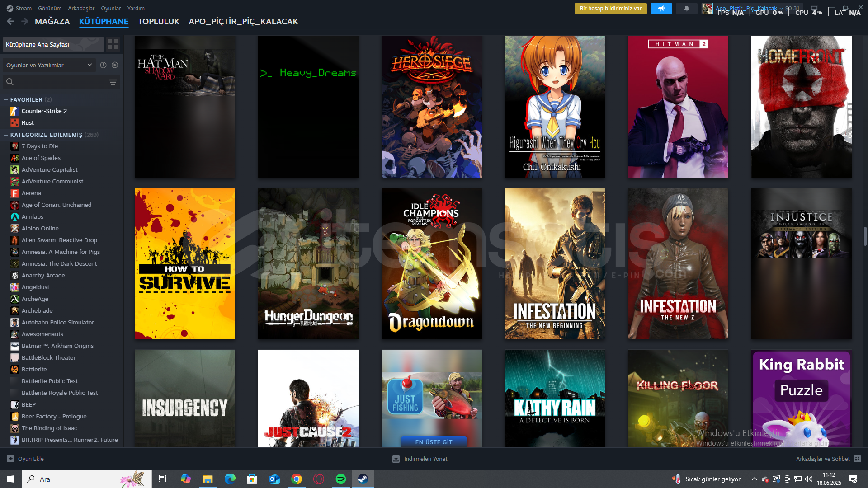868x488 pixels.
Task: Click Arkadaşlar ve Sohbet link
Action: coord(823,459)
